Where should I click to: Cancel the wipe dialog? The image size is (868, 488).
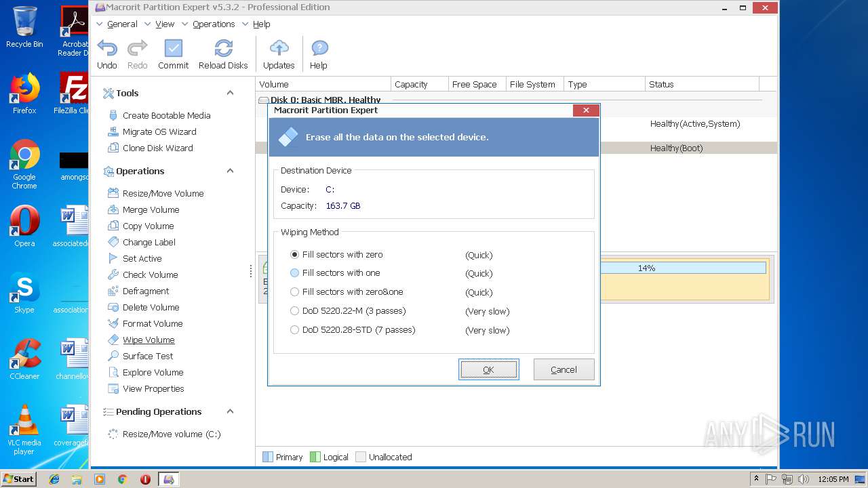564,369
